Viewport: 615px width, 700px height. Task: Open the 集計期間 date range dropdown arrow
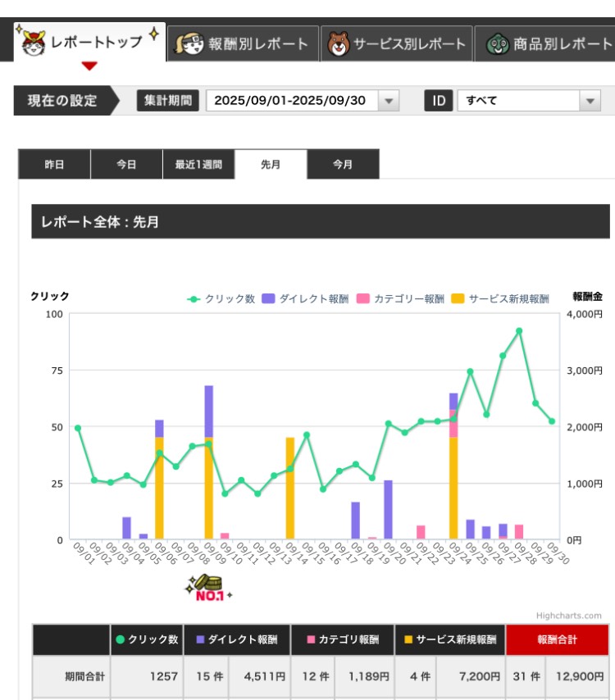click(x=389, y=101)
